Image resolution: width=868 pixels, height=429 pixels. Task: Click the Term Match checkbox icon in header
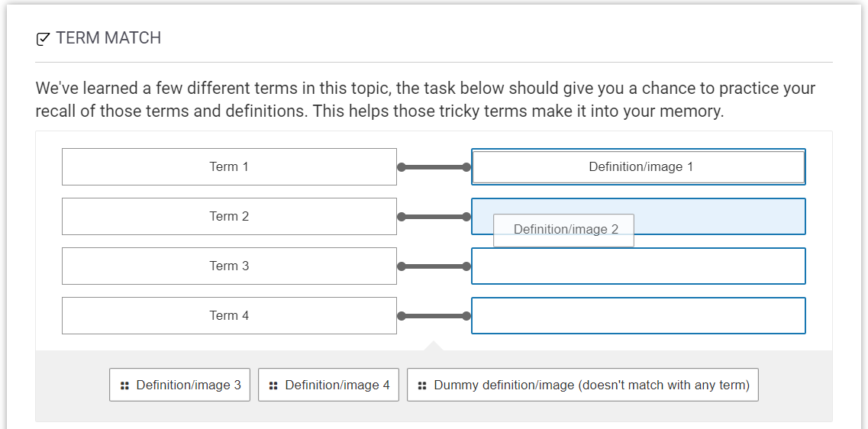point(44,39)
